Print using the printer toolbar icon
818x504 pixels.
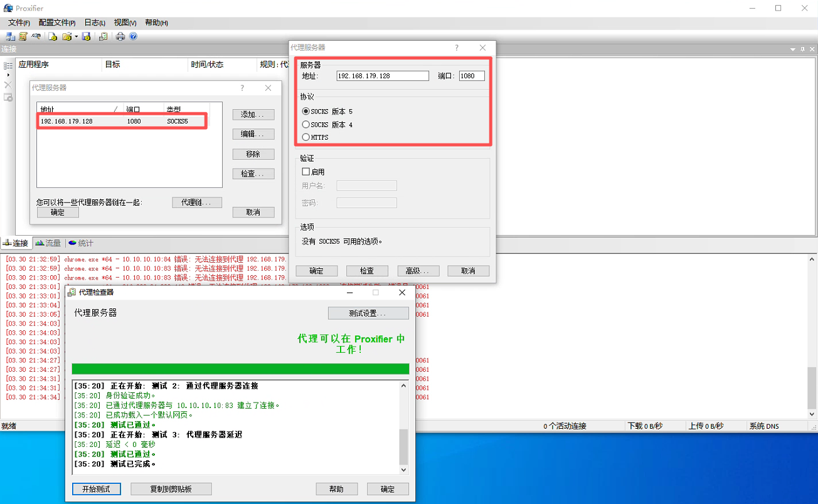coord(120,36)
